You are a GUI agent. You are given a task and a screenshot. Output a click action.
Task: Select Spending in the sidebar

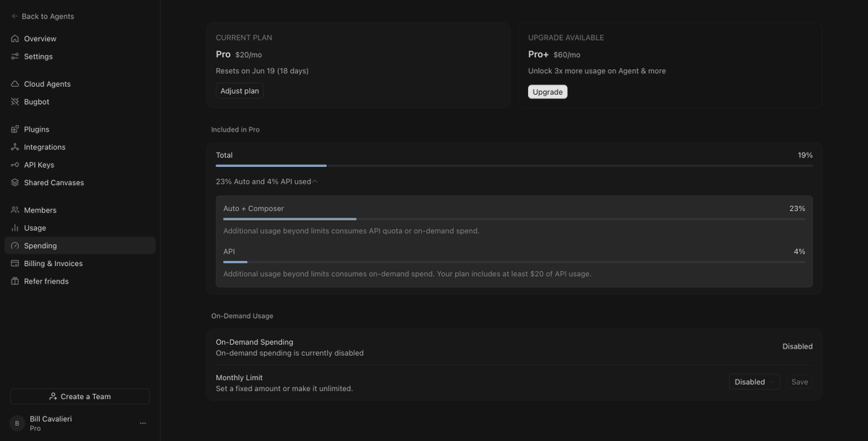pos(80,246)
